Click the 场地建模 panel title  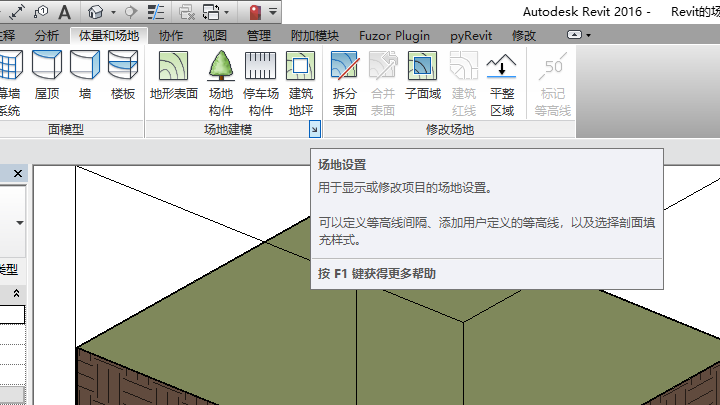[228, 129]
